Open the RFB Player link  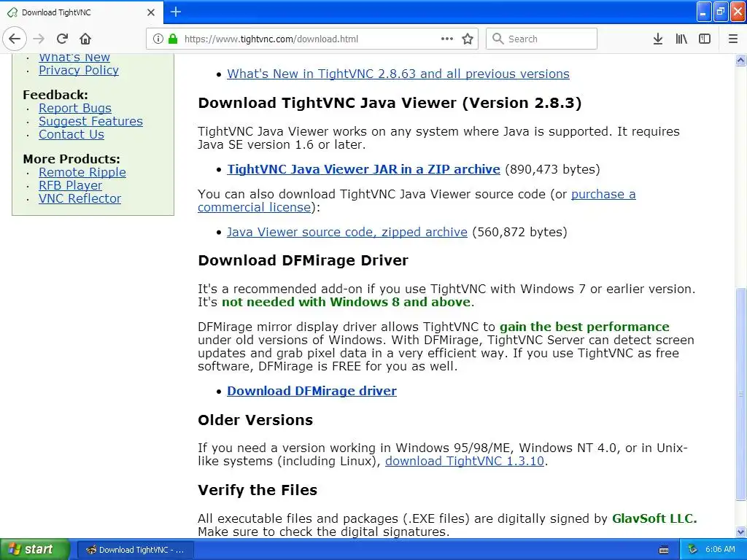pos(70,185)
